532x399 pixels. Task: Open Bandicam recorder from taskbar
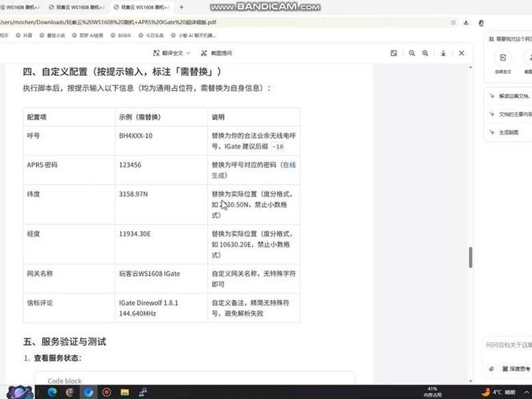click(x=106, y=392)
